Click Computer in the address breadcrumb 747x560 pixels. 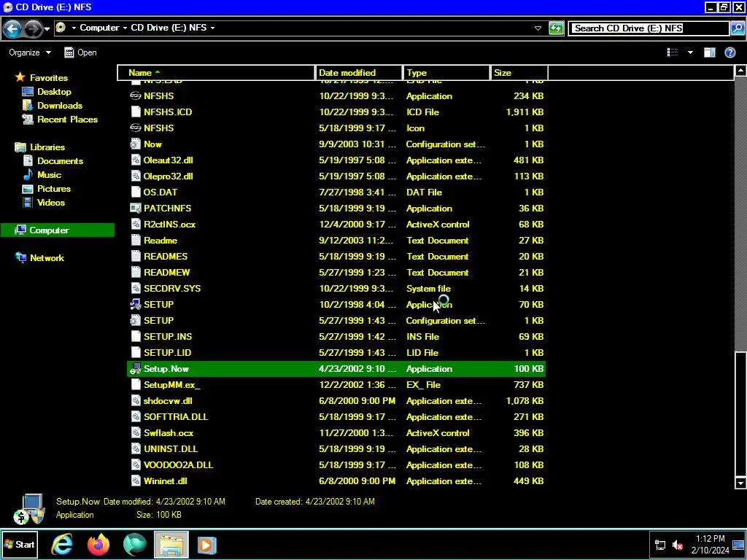tap(99, 28)
